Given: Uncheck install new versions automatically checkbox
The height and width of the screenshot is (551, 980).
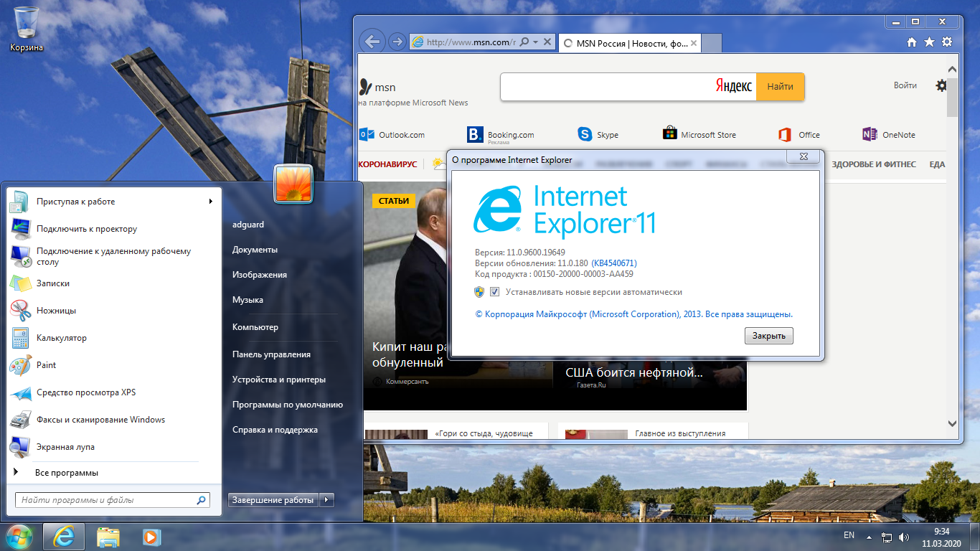Looking at the screenshot, I should click(494, 292).
